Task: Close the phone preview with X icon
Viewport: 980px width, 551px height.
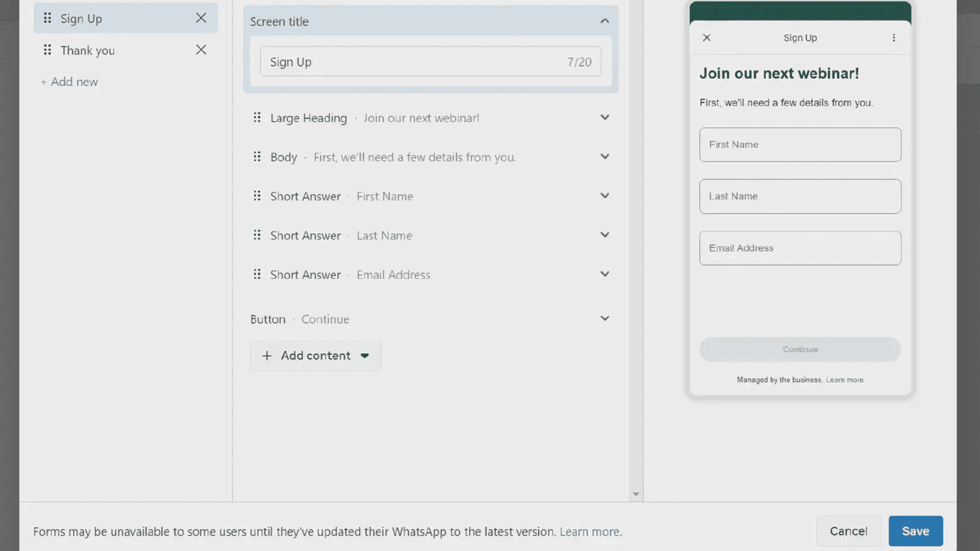Action: (706, 38)
